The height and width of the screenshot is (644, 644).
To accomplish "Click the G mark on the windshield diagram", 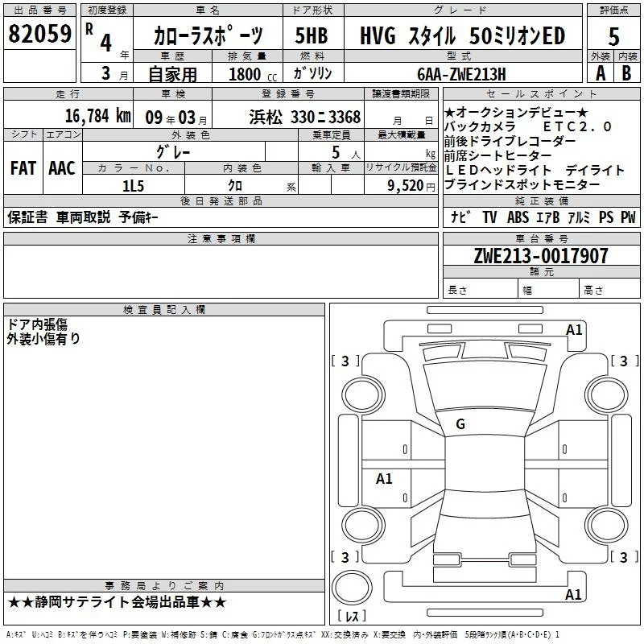I will click(x=460, y=424).
